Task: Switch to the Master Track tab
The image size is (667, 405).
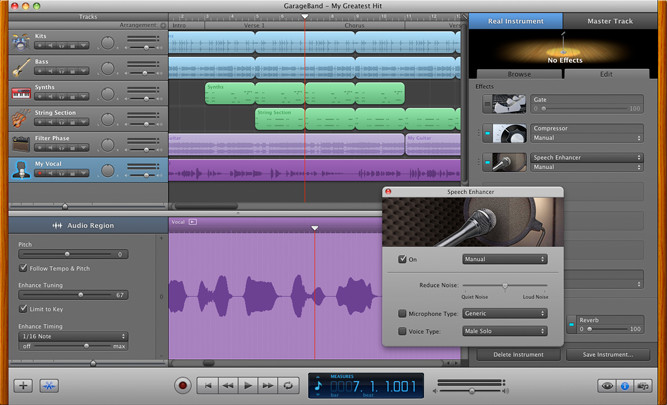Action: pos(610,21)
